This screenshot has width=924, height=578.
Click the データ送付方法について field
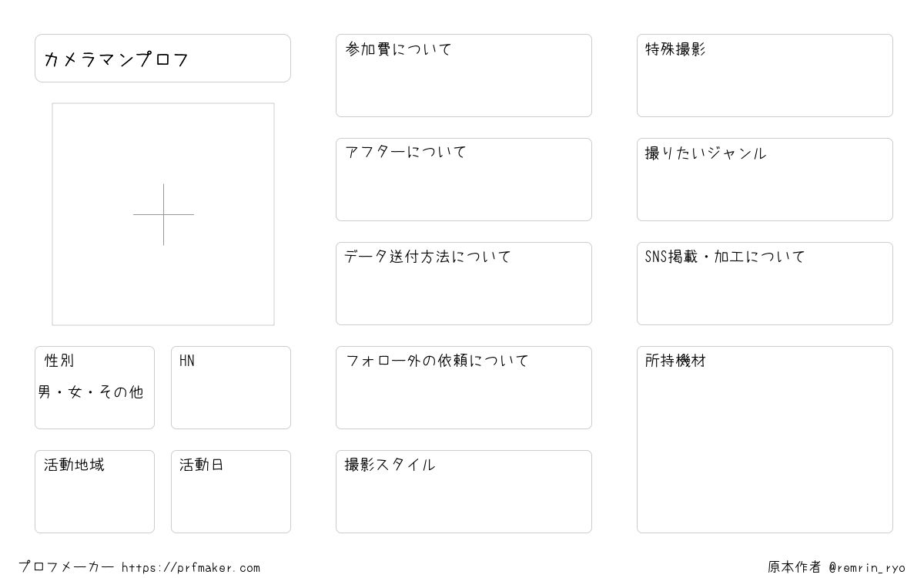pos(464,284)
